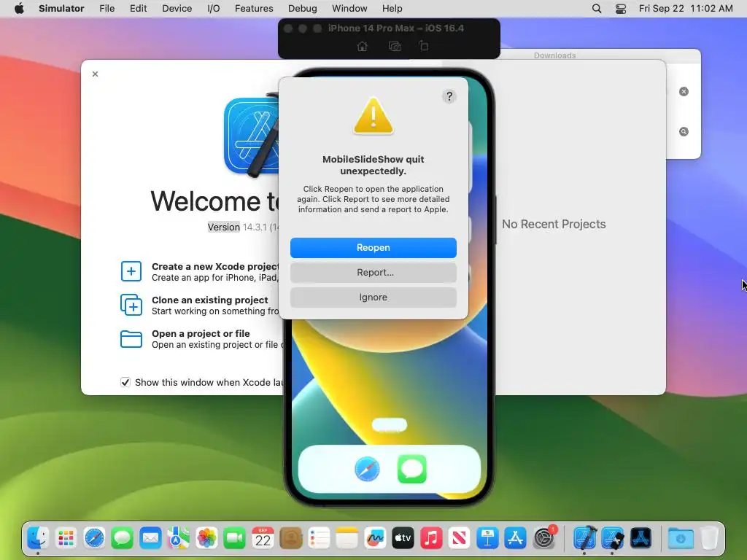Open Freeform from the Dock
The width and height of the screenshot is (747, 560).
coord(375,538)
